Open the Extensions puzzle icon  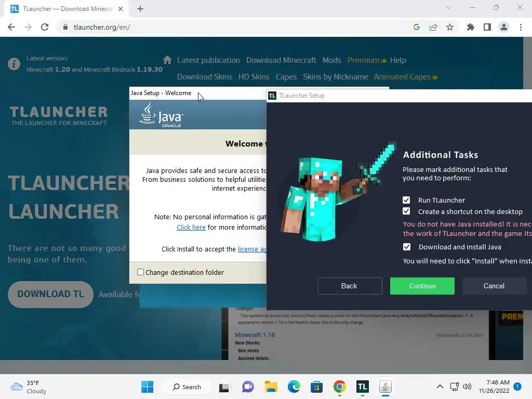point(471,27)
